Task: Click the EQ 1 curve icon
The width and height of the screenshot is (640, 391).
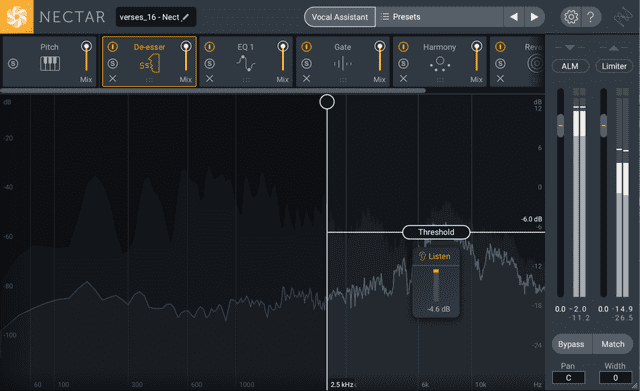Action: (x=246, y=63)
